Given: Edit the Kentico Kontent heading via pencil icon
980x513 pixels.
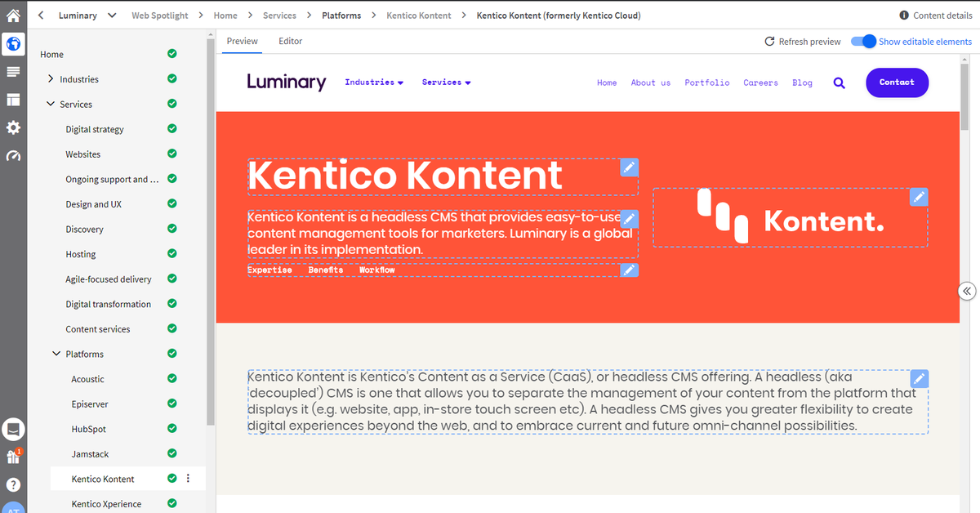Looking at the screenshot, I should pos(629,167).
